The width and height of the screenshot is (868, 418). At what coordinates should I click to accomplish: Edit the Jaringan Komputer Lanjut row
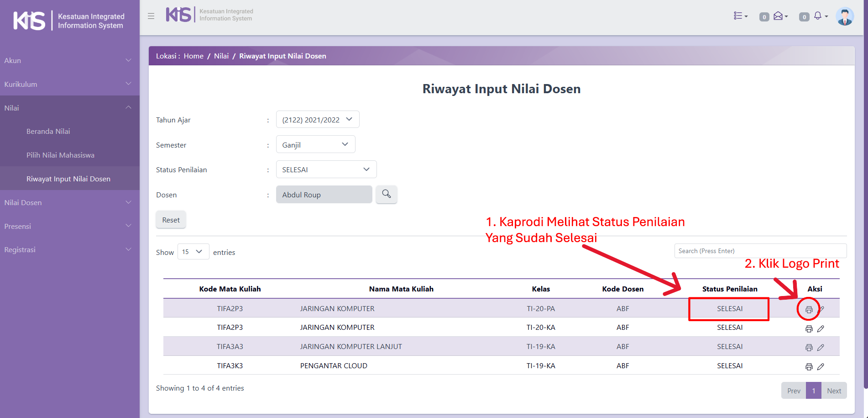[x=821, y=348]
